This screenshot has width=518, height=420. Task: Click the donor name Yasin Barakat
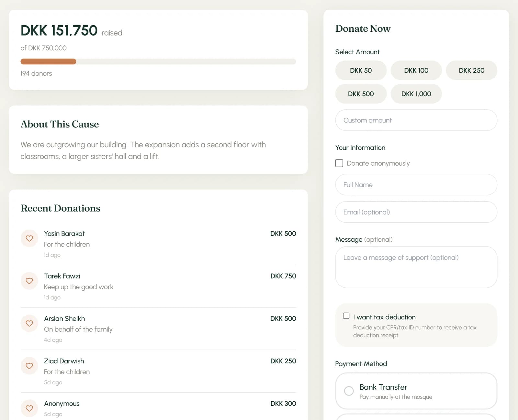click(64, 234)
